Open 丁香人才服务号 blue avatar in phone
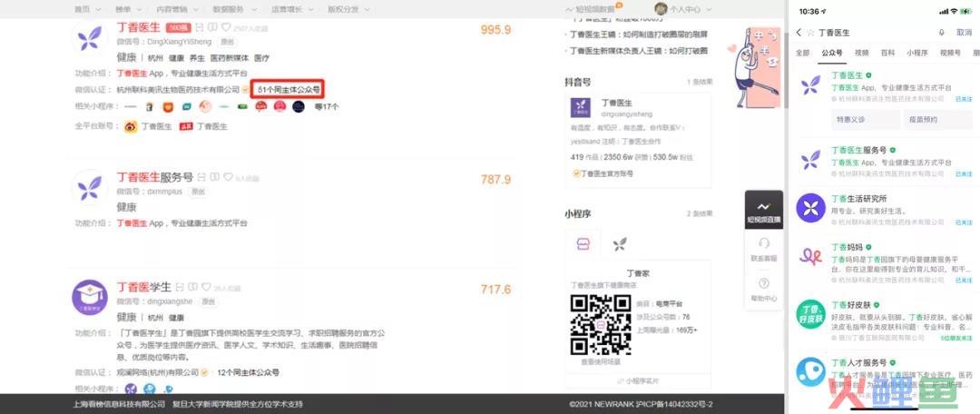 pos(810,371)
